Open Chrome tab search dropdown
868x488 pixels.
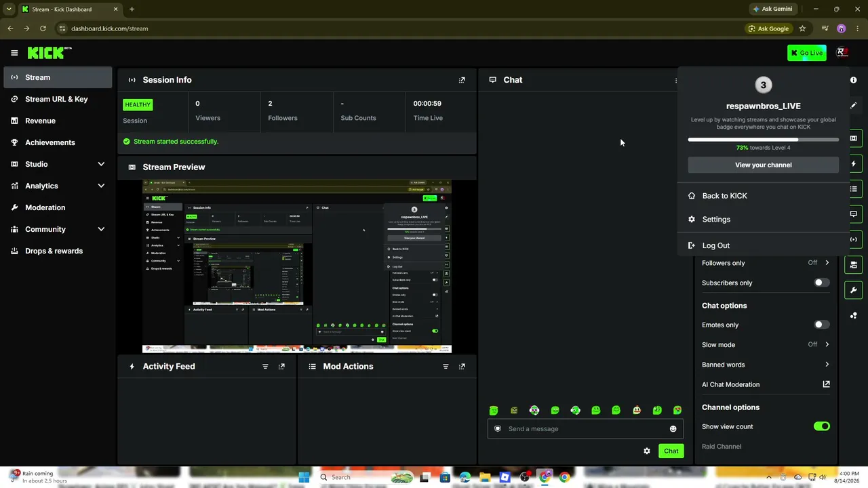[9, 9]
